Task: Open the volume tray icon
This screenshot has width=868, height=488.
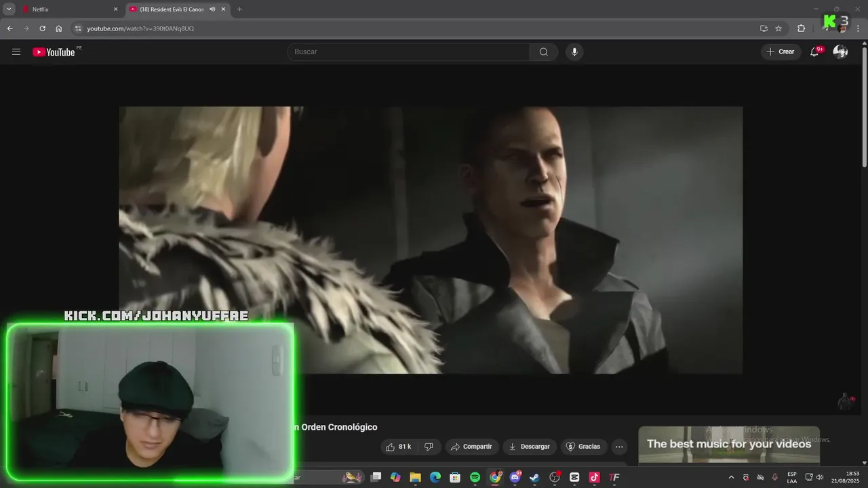Action: (x=820, y=478)
